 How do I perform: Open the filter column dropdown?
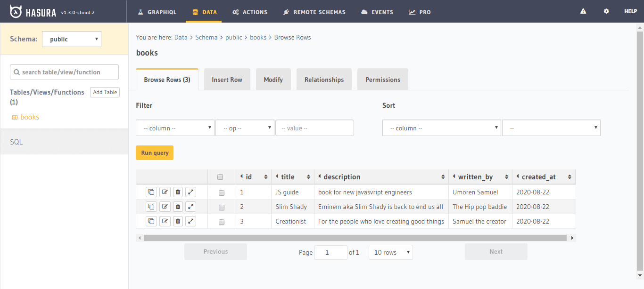tap(175, 128)
